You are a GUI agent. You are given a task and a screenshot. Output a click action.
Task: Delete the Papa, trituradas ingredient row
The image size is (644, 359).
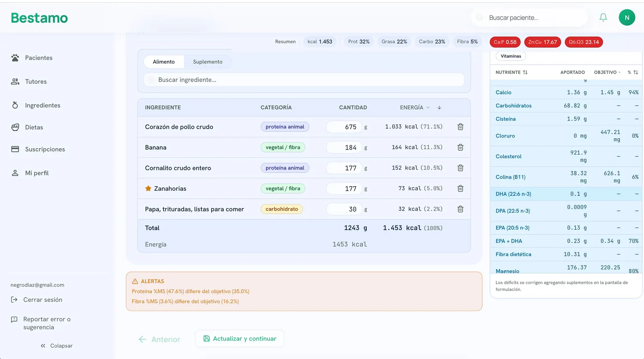[460, 209]
